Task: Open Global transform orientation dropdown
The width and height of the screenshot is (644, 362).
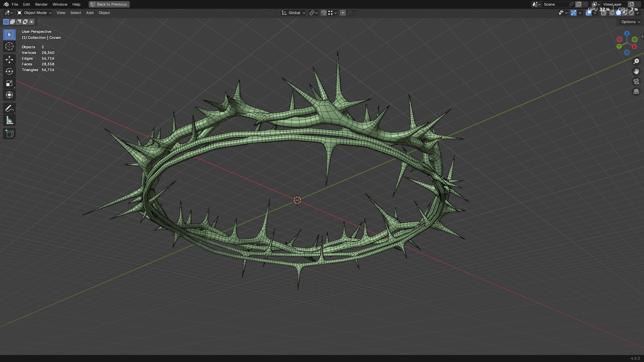Action: 293,13
